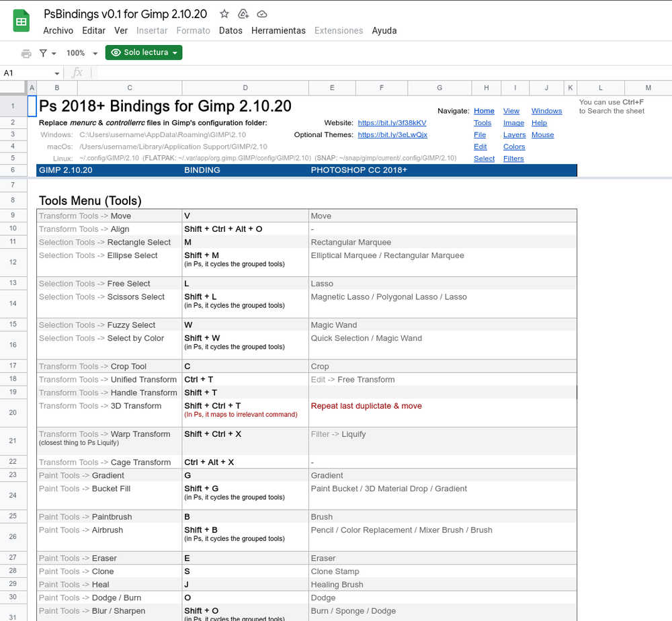Click red 'Repeat last duplictate & move' cell
672x621 pixels.
click(x=443, y=413)
